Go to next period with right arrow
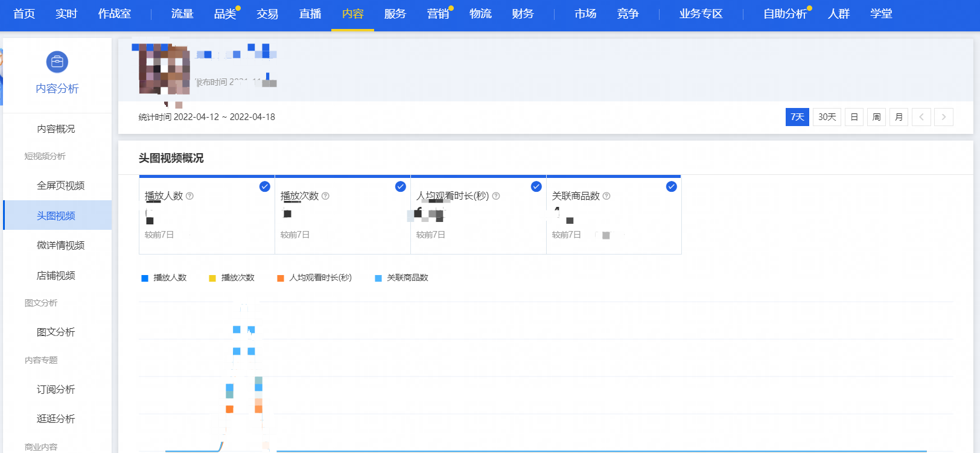This screenshot has height=453, width=980. tap(944, 117)
